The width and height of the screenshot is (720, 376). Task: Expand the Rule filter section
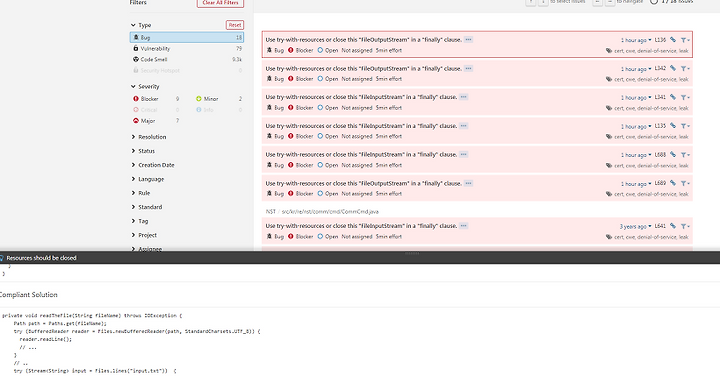pos(141,193)
